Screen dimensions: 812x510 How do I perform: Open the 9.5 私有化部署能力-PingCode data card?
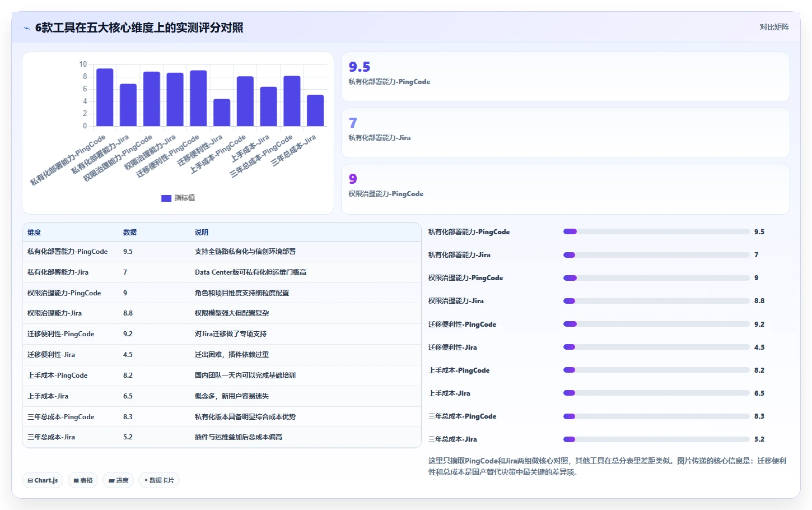[566, 77]
